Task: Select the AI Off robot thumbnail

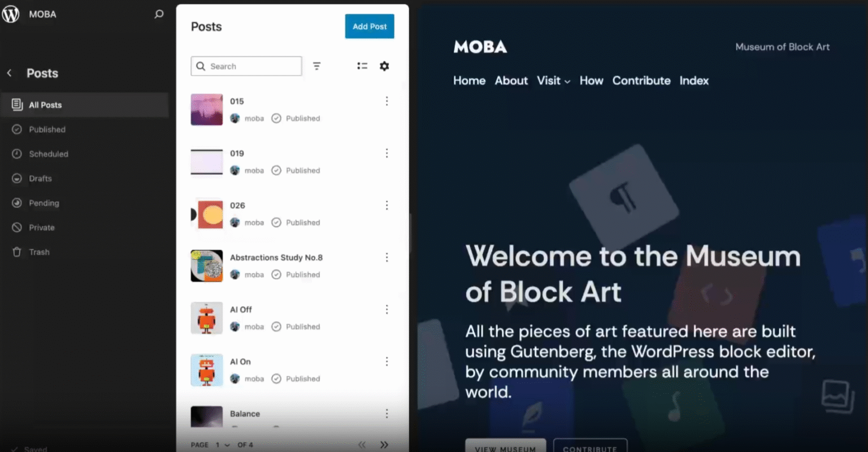Action: click(207, 318)
